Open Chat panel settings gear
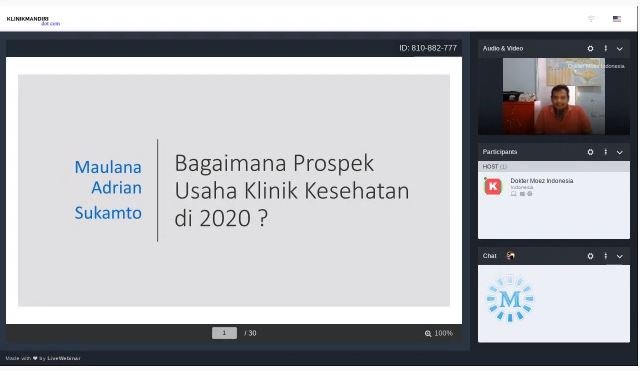 point(590,256)
